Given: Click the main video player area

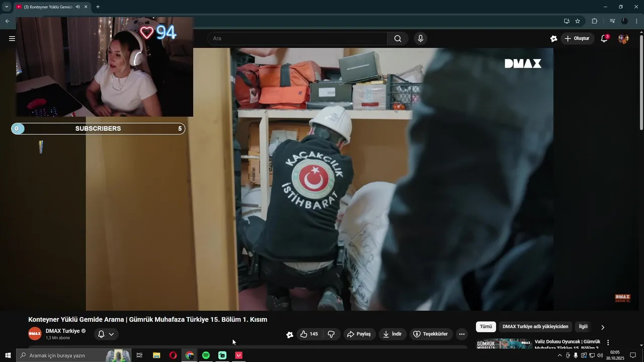Looking at the screenshot, I should 319,179.
